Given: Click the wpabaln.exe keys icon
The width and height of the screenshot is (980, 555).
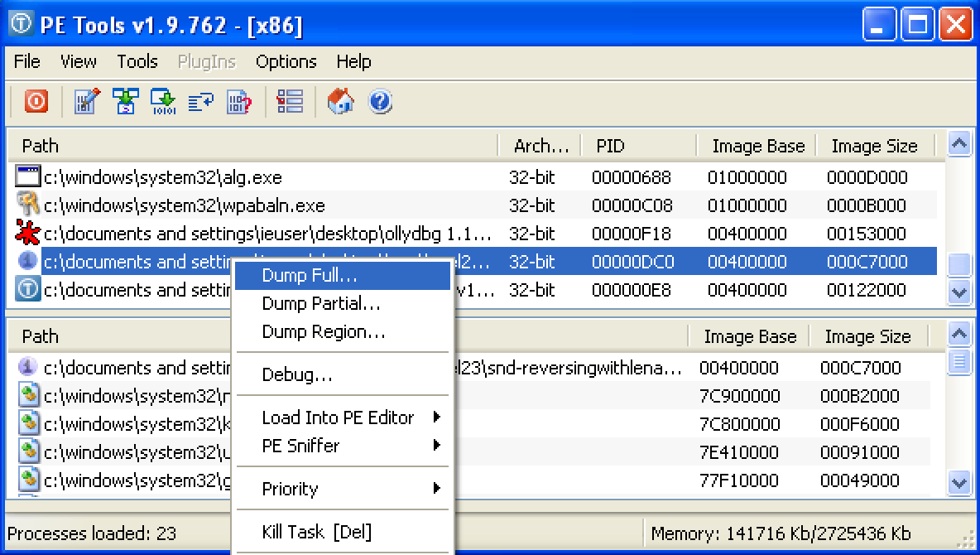Looking at the screenshot, I should click(27, 205).
